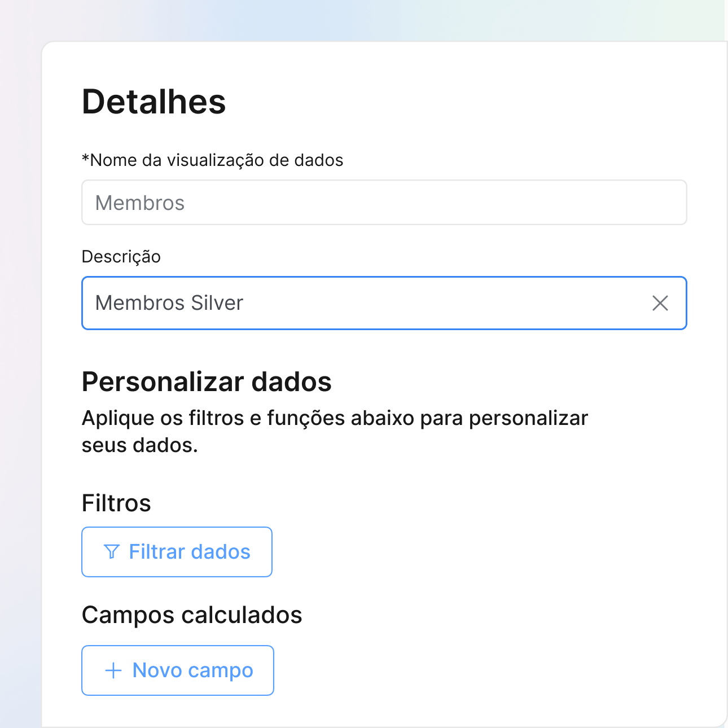Click the funnel icon in Filtrar dados
This screenshot has width=728, height=728.
(x=112, y=552)
